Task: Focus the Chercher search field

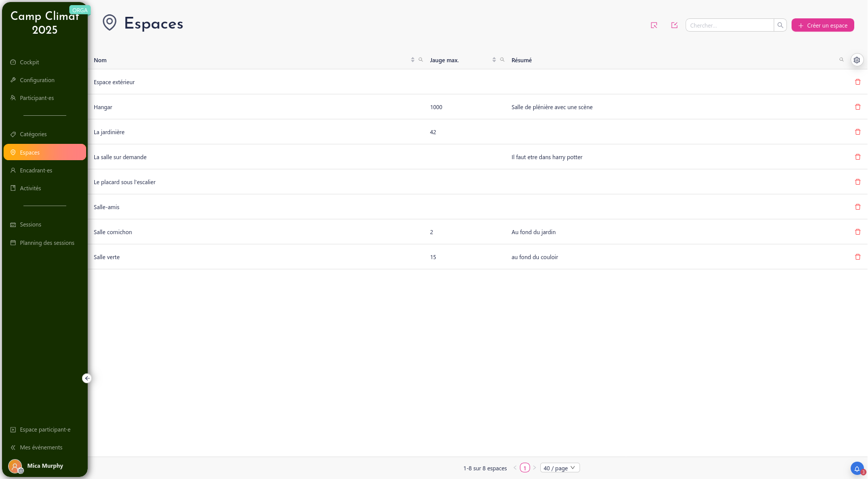Action: (x=729, y=26)
